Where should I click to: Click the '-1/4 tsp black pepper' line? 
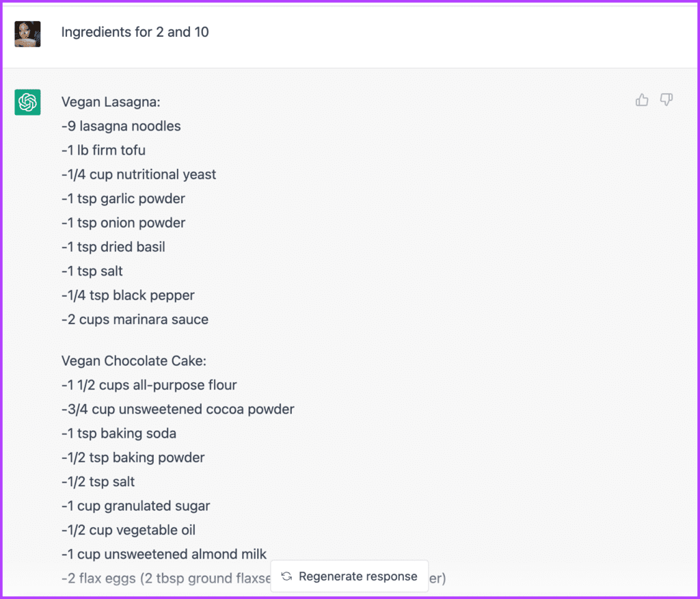click(x=128, y=295)
